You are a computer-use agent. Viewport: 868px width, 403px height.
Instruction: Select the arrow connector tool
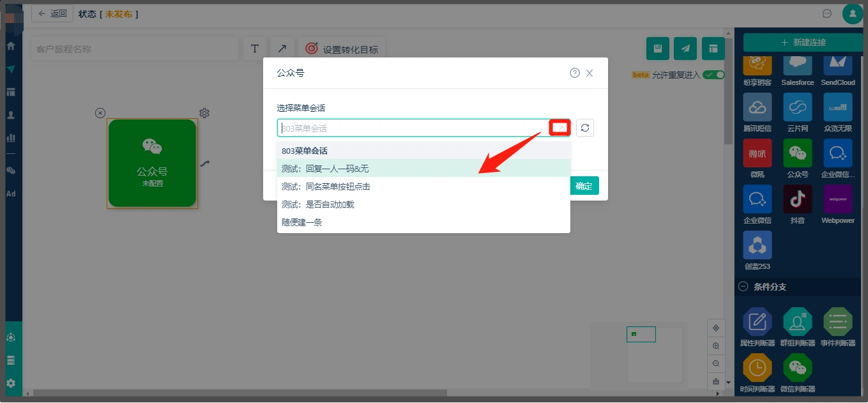[x=282, y=49]
